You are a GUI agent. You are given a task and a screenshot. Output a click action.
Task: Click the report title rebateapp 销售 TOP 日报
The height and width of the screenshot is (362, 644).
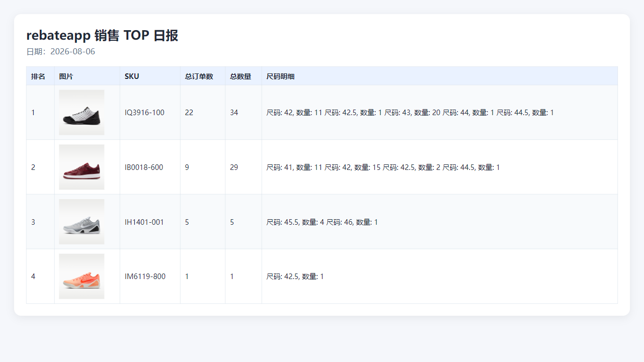(x=102, y=36)
